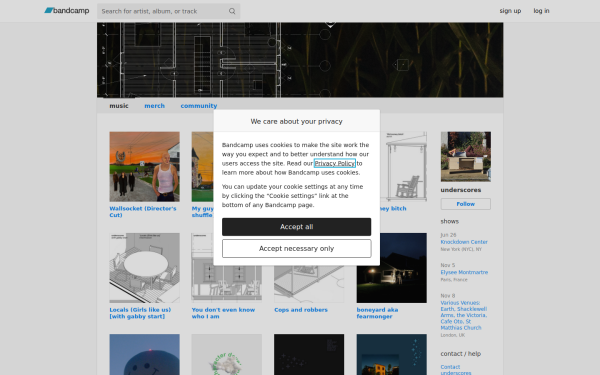Click the Accept all button

297,227
